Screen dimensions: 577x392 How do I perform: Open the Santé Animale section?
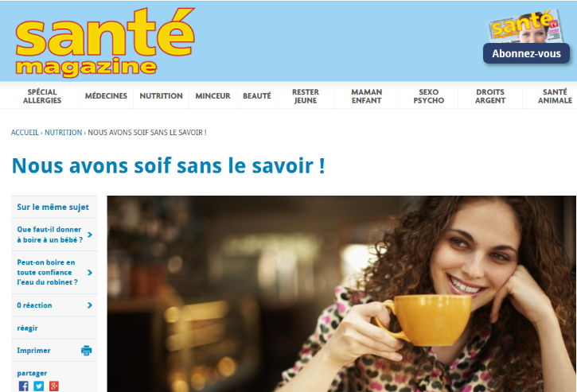(x=555, y=96)
